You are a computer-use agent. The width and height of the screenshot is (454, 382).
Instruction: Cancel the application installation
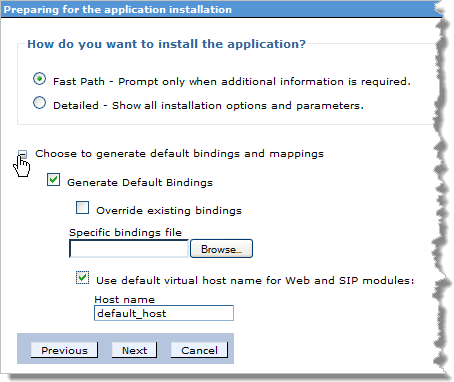199,350
